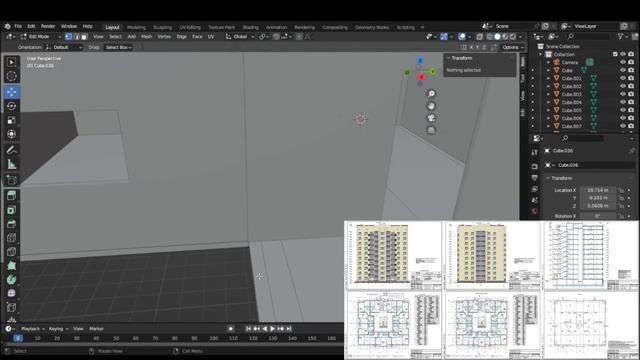This screenshot has height=360, width=640.
Task: Click the viewport pan hand icon
Action: [431, 106]
